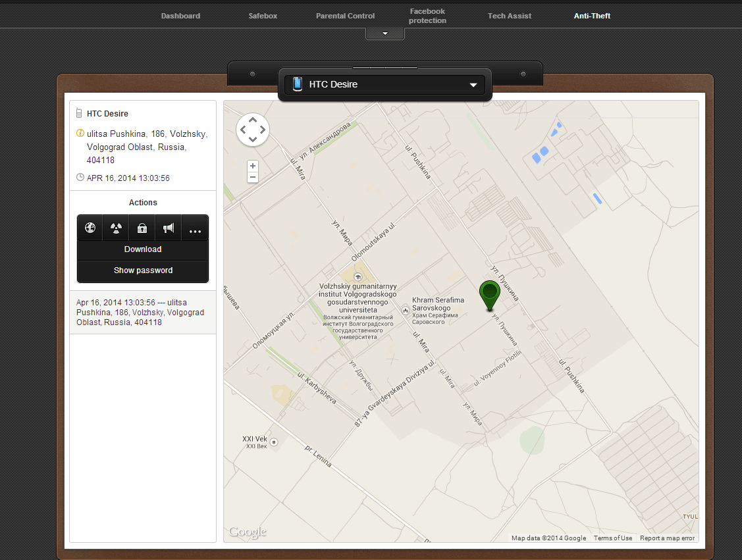
Task: Click the megaphone alarm action icon
Action: [169, 228]
